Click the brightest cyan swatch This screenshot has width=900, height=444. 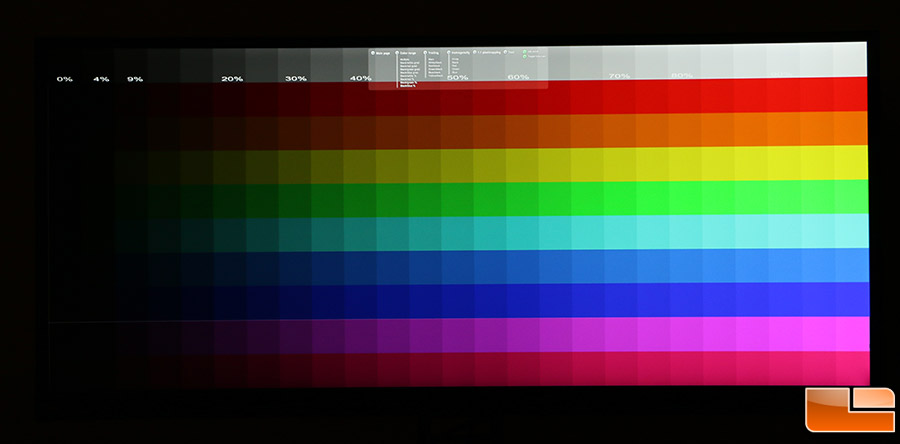[x=851, y=232]
